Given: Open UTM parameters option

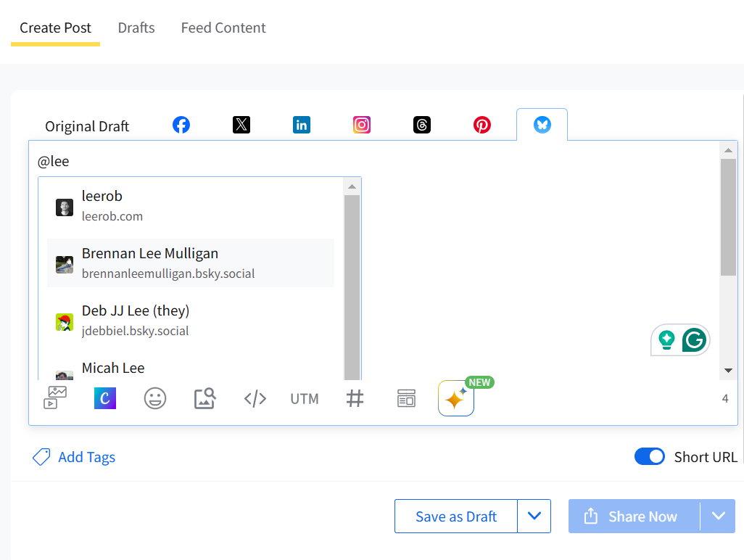Looking at the screenshot, I should pyautogui.click(x=305, y=399).
